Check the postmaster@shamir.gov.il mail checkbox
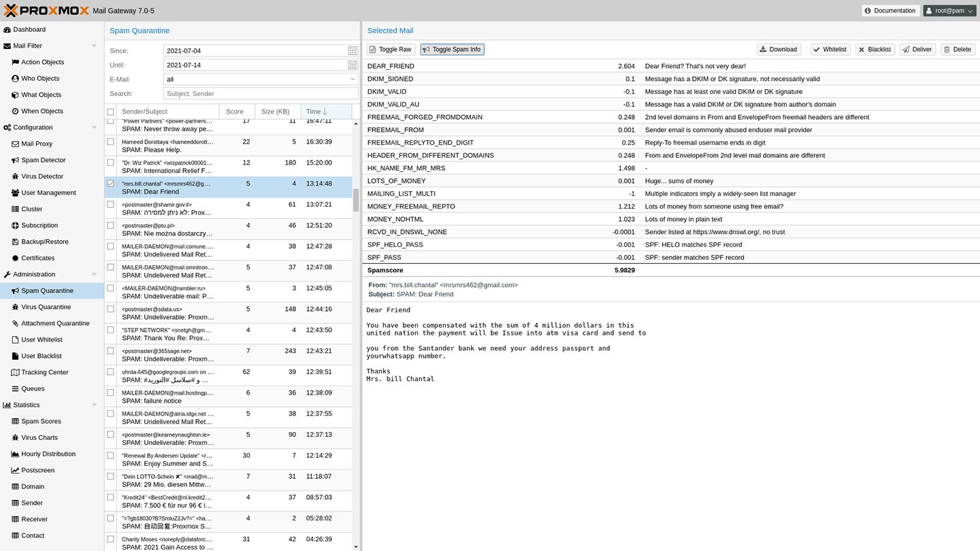This screenshot has height=551, width=980. [x=110, y=204]
